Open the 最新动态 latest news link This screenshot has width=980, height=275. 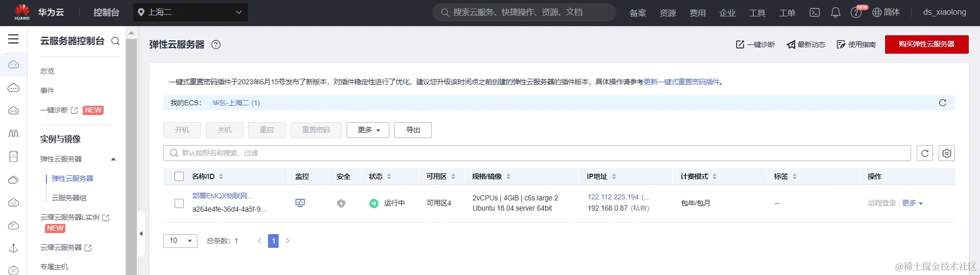click(806, 44)
